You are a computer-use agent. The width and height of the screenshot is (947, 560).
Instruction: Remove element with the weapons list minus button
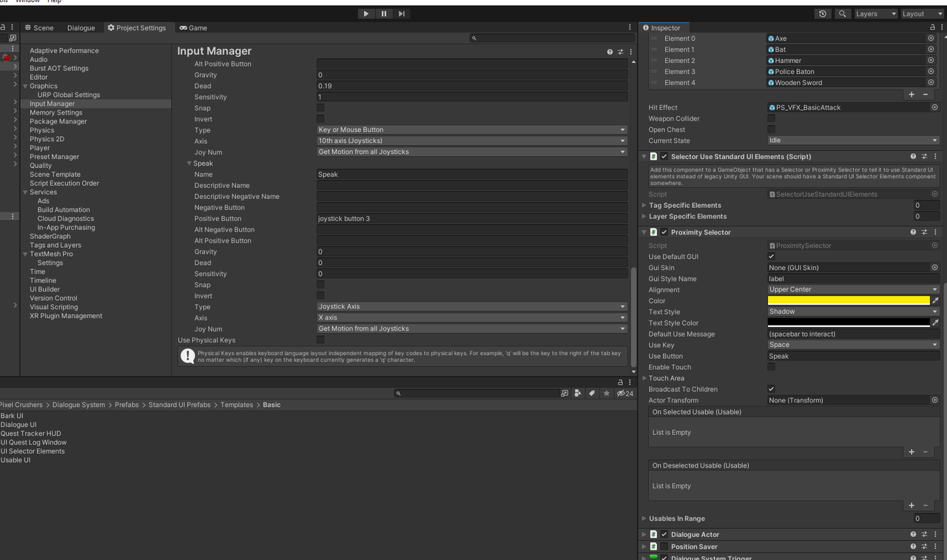tap(926, 94)
